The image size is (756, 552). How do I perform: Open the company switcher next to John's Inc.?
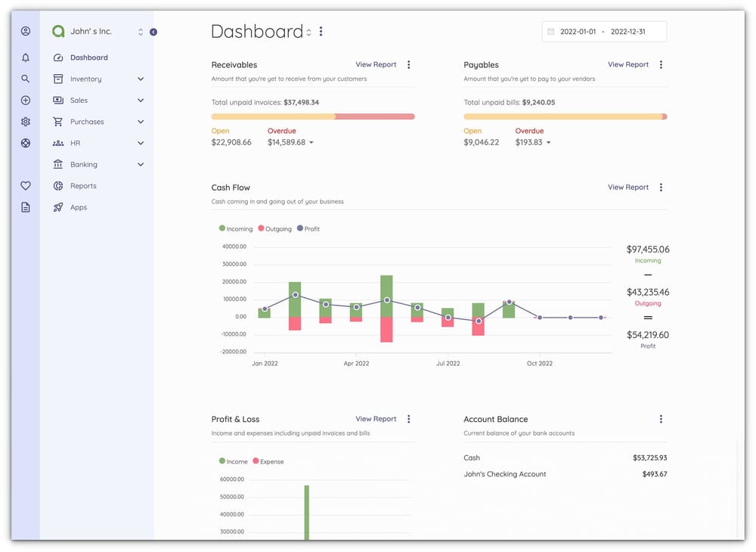pos(140,31)
